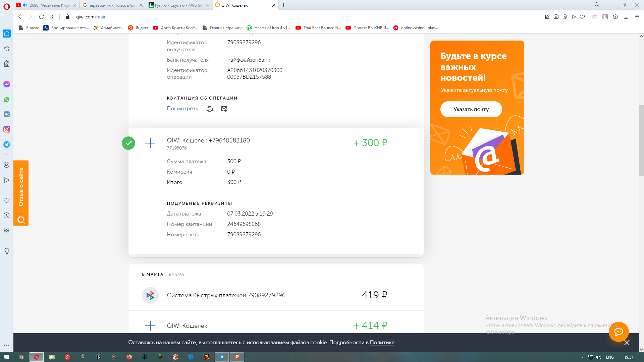Screen dimensions: 644x362
Task: Open the downloads icon in the toolbar
Action: click(626, 17)
